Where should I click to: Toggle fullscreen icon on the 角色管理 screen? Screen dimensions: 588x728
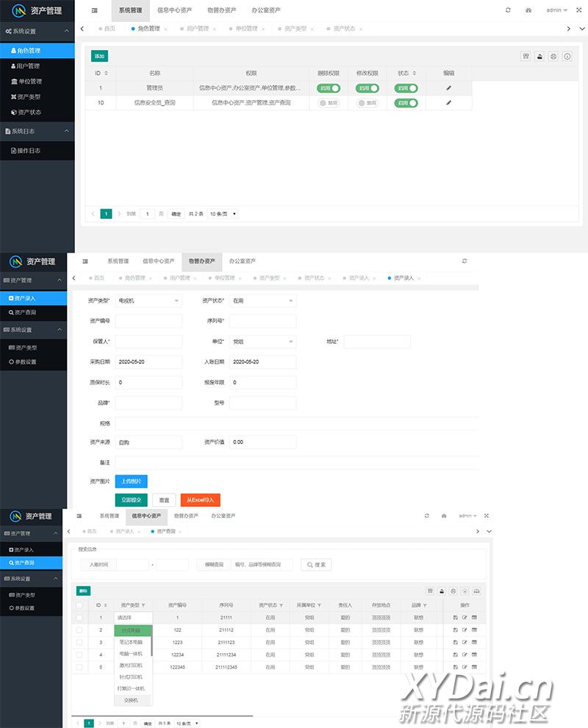(x=578, y=10)
